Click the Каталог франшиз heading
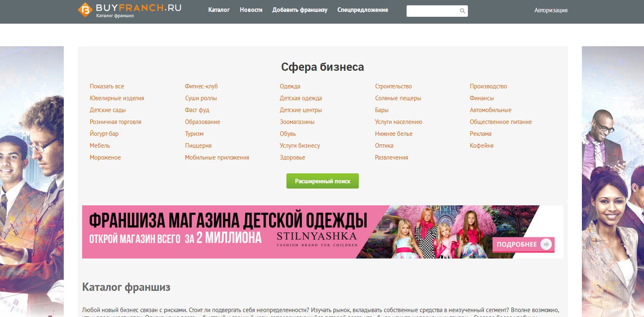This screenshot has width=644, height=317. coord(126,287)
